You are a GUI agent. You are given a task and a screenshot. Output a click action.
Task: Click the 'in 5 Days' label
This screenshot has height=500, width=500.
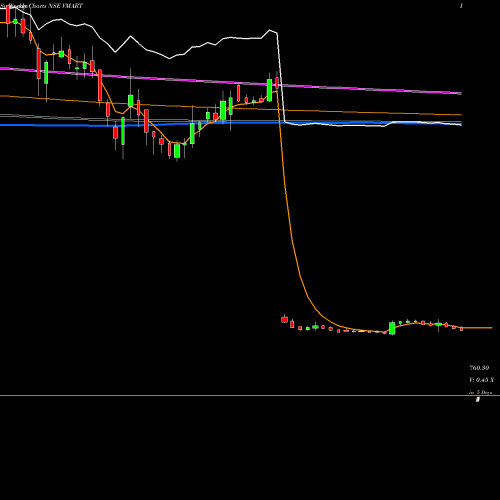click(x=480, y=392)
